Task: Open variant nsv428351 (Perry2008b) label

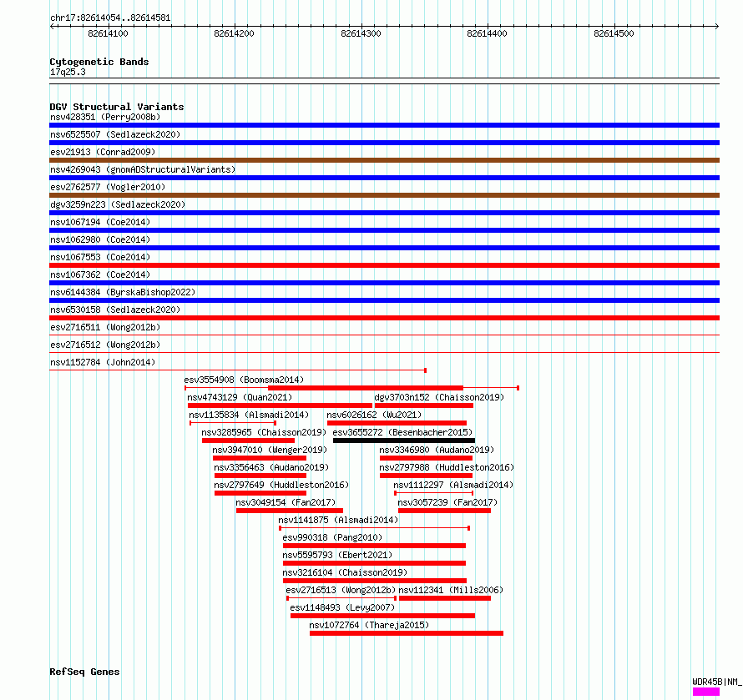Action: [105, 117]
